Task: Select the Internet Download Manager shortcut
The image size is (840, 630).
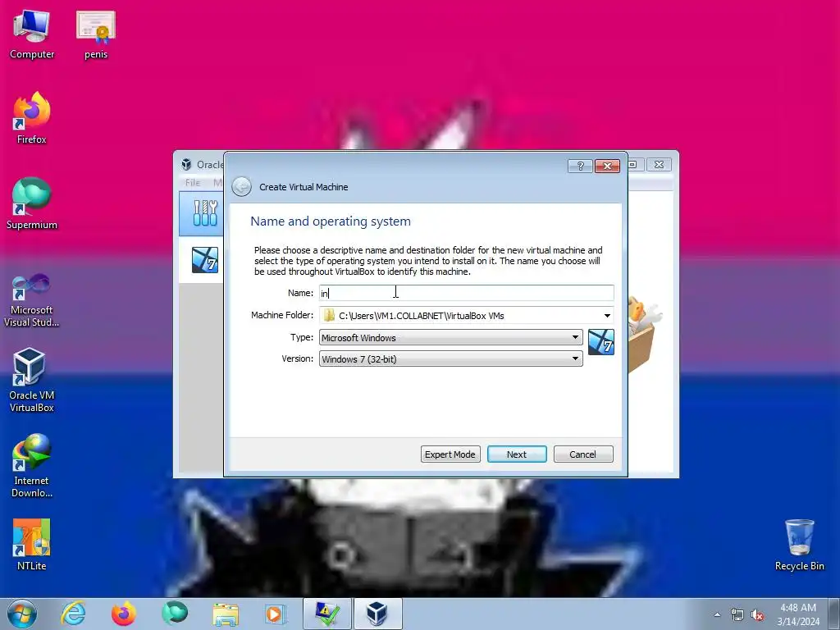Action: pyautogui.click(x=32, y=466)
